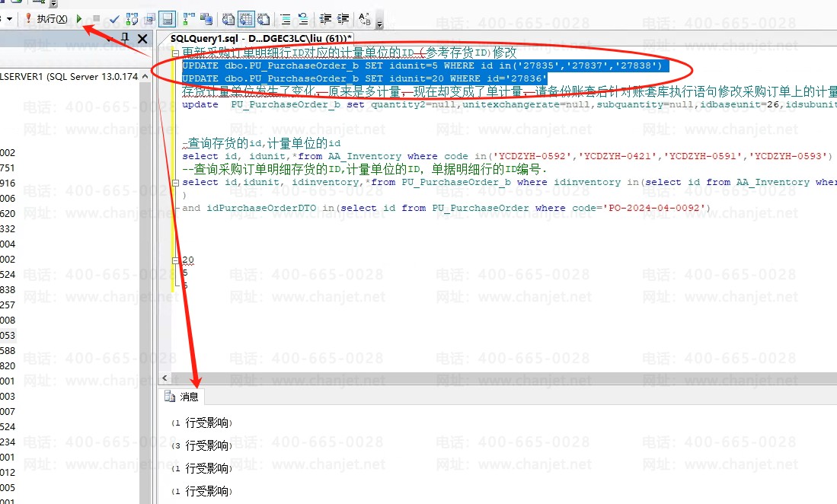Display the estimated execution plan icon
The height and width of the screenshot is (504, 837).
[132, 20]
